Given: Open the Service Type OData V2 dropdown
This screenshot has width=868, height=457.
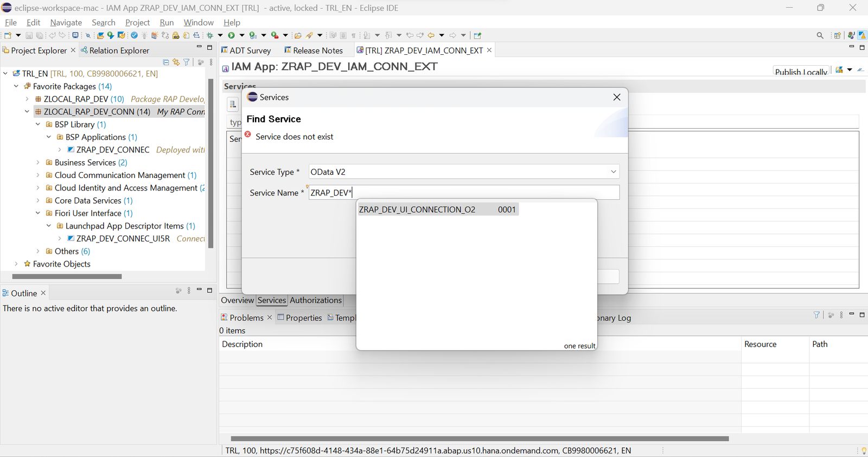Looking at the screenshot, I should (x=614, y=172).
